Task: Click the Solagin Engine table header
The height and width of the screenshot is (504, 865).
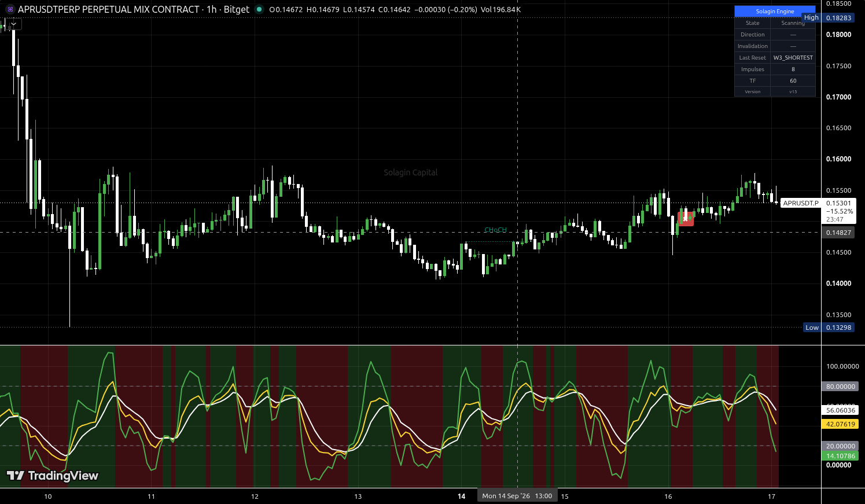Action: [775, 11]
